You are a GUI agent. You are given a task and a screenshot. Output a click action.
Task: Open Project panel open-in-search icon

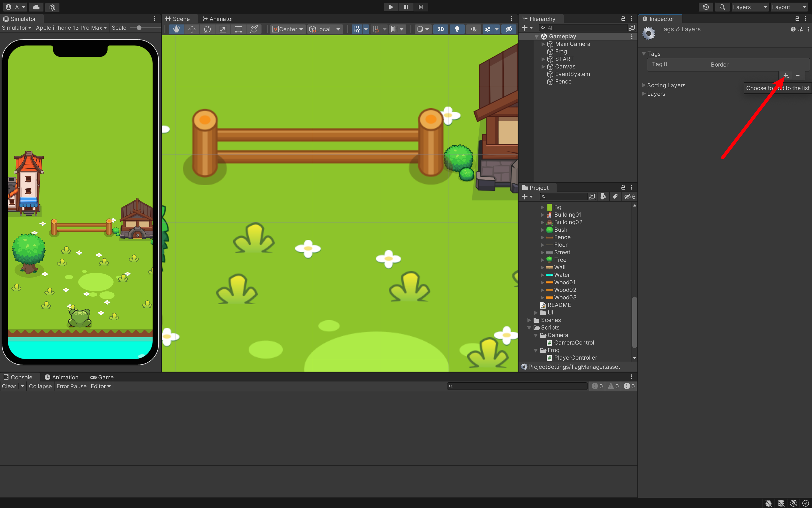pyautogui.click(x=592, y=197)
